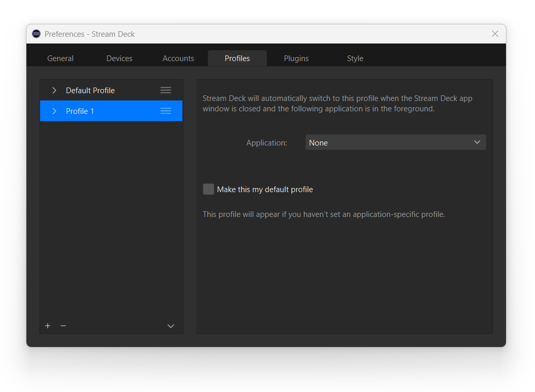Click the Stream Deck app icon in title bar
Viewport: 535px width, 392px height.
[36, 34]
